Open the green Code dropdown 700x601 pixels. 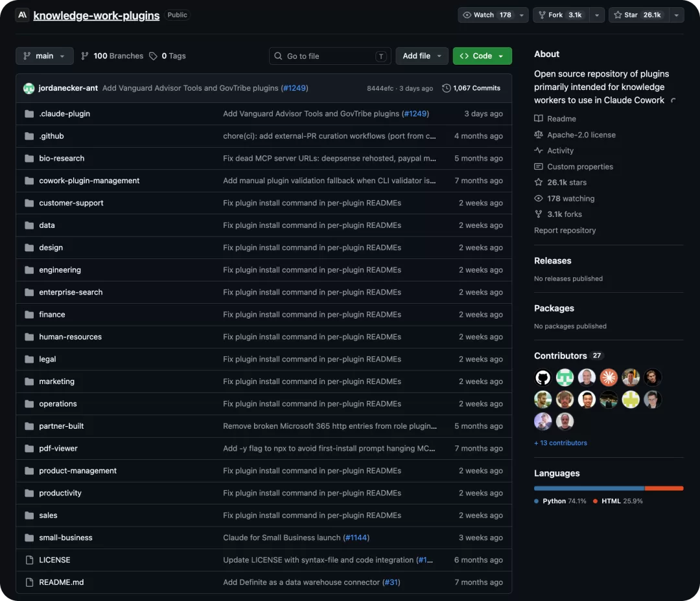(x=482, y=56)
